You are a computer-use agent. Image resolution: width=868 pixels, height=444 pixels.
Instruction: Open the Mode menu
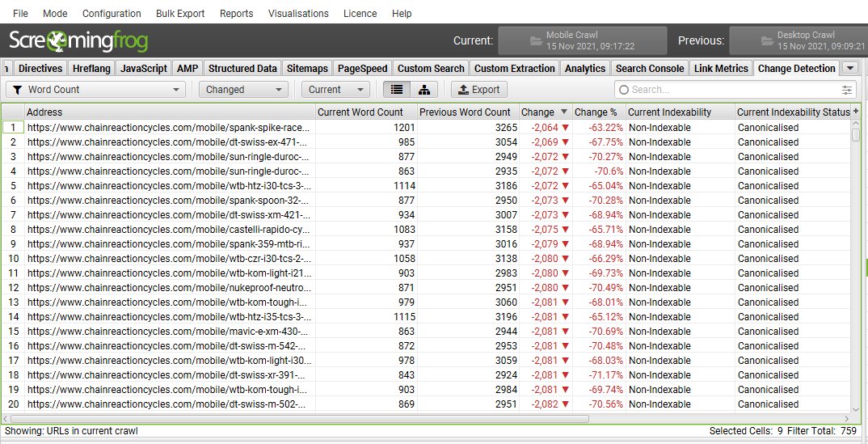(x=55, y=13)
